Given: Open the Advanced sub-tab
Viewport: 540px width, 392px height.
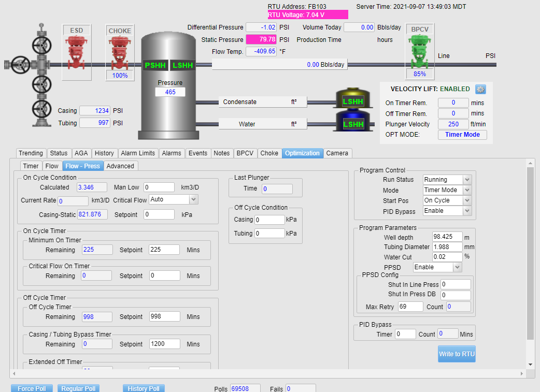Looking at the screenshot, I should click(120, 166).
